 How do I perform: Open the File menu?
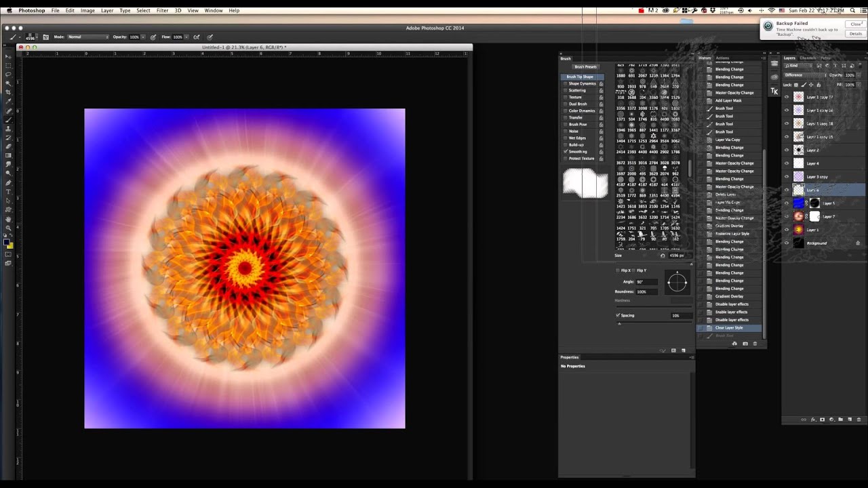point(55,10)
